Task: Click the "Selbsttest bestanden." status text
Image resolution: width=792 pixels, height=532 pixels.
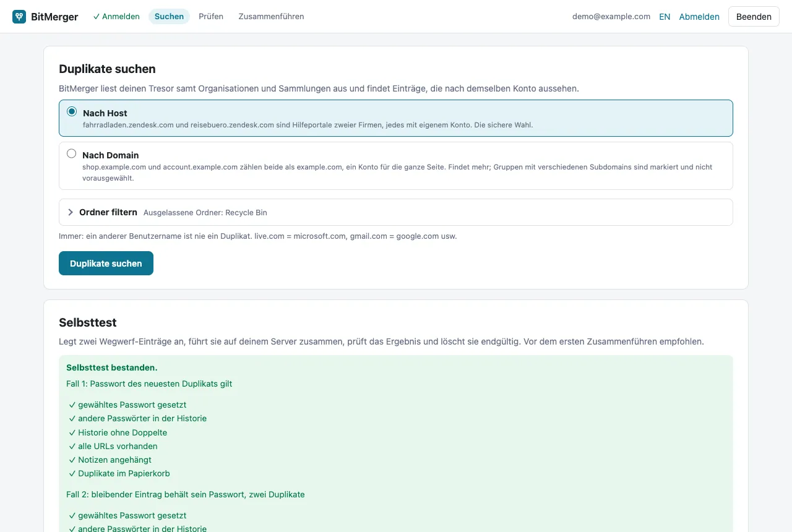Action: 112,367
